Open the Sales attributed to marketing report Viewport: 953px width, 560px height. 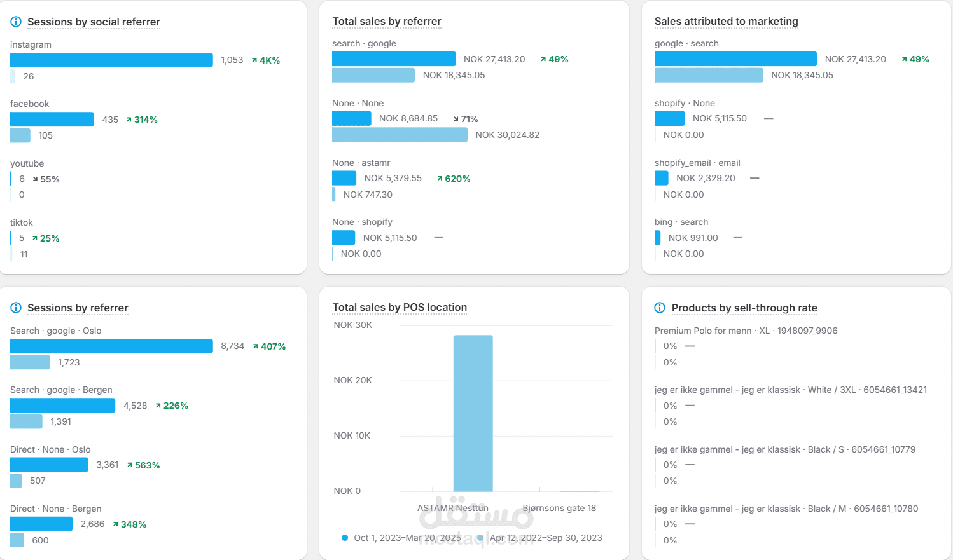click(726, 21)
